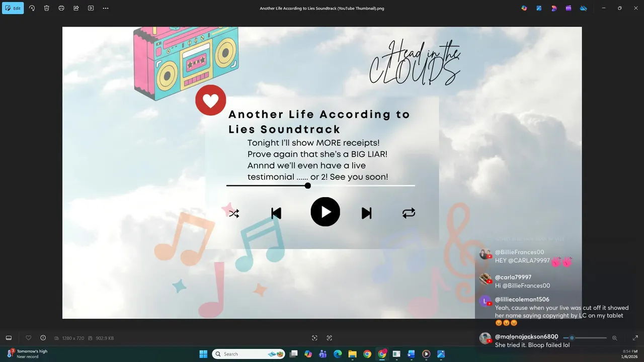
Task: Click the zoom slider handle
Action: [x=572, y=338]
